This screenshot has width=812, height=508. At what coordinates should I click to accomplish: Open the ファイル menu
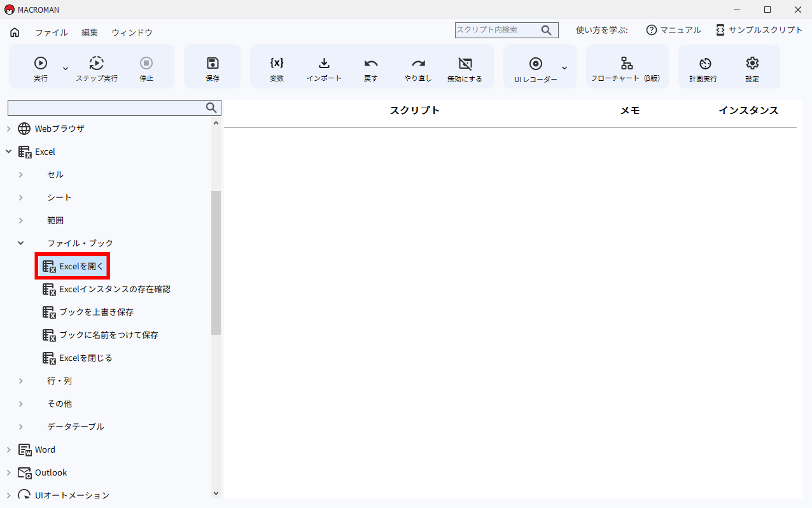[51, 32]
